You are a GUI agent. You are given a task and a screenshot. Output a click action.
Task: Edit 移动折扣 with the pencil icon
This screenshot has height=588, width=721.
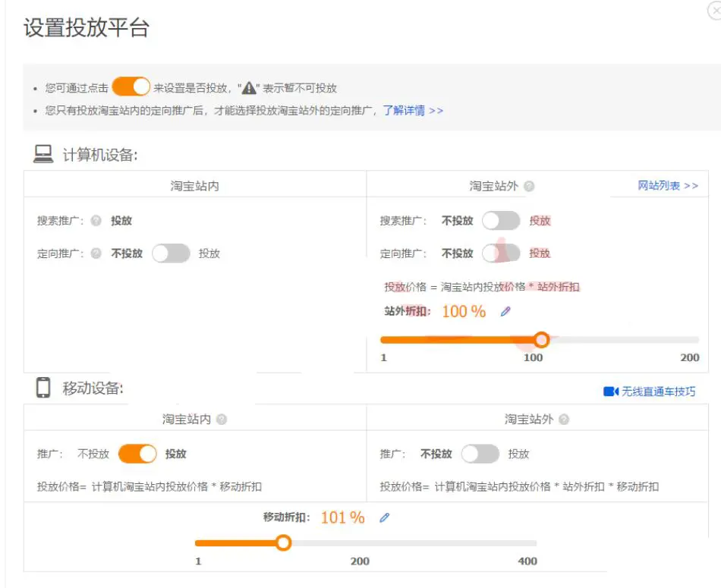tap(385, 517)
